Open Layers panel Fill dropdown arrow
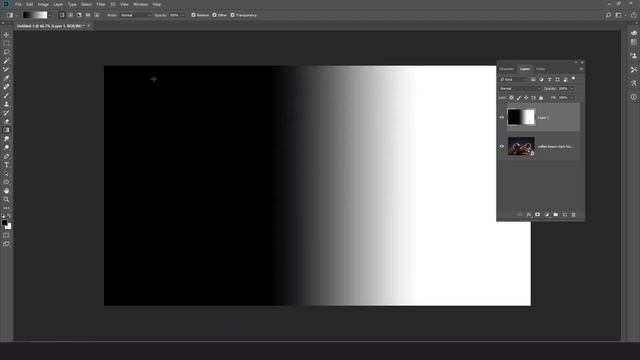Viewport: 640px width, 360px height. coord(572,98)
